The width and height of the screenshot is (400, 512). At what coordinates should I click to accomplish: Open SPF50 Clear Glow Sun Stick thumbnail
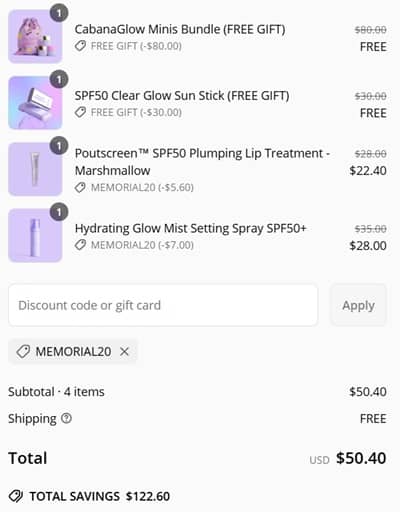point(35,103)
